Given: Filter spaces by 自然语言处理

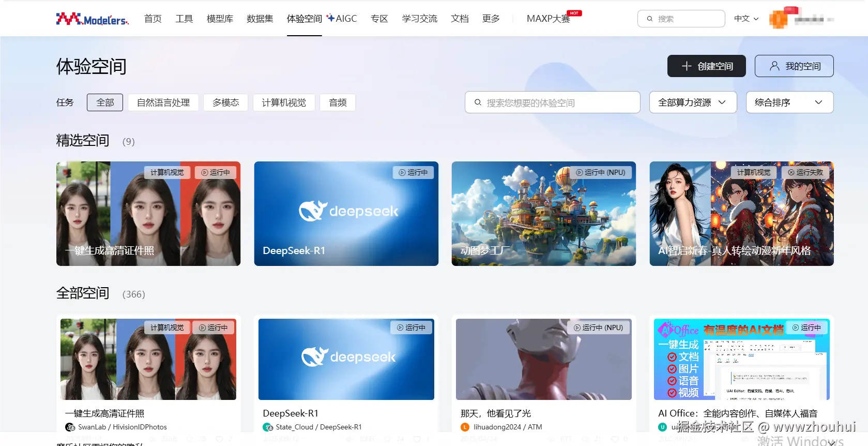Looking at the screenshot, I should 163,102.
